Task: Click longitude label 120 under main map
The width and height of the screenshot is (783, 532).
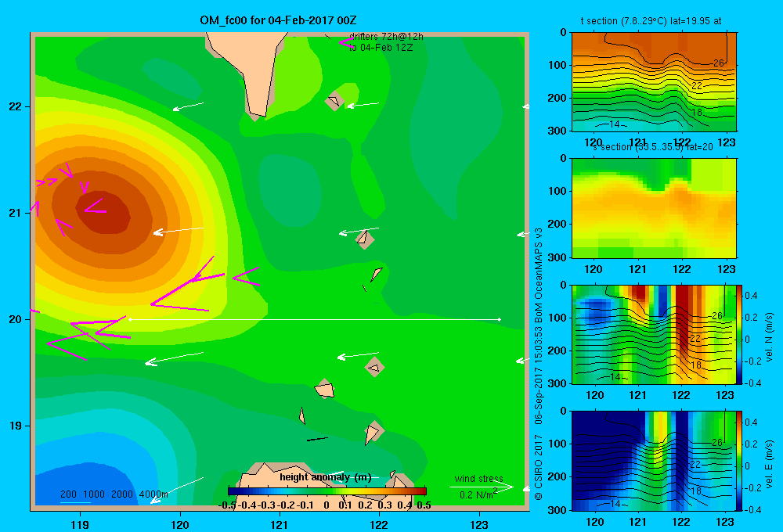Action: tap(180, 525)
